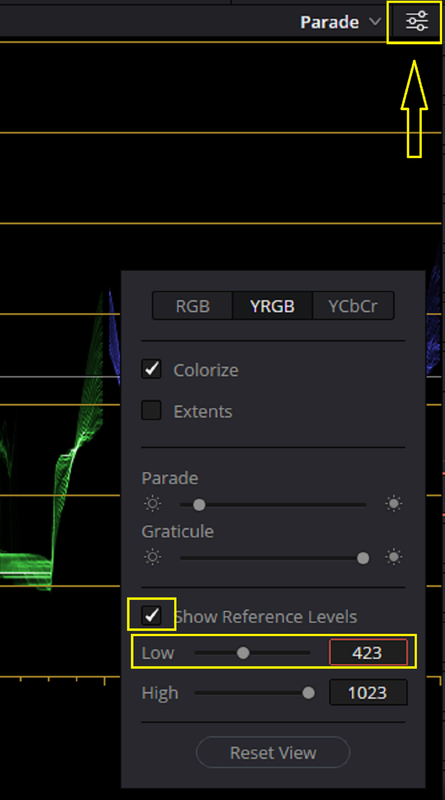The image size is (445, 800).
Task: Open the scope settings sliders icon
Action: pos(416,22)
